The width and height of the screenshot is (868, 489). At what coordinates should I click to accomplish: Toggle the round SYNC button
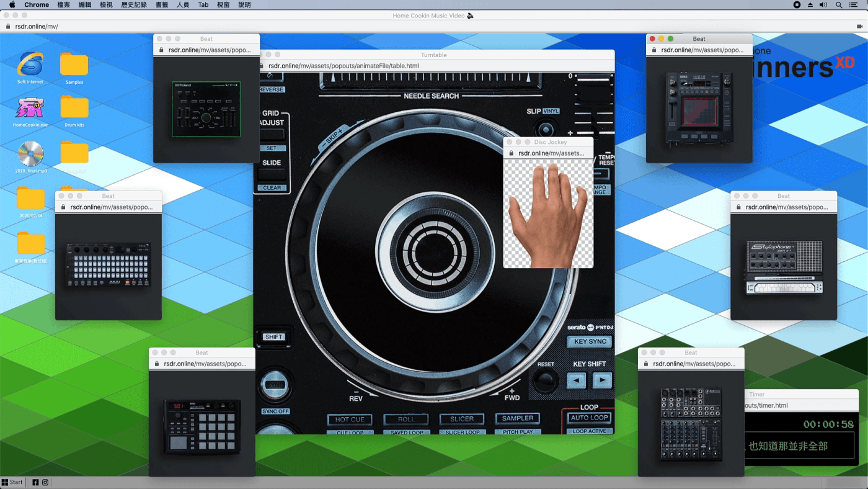pos(275,385)
